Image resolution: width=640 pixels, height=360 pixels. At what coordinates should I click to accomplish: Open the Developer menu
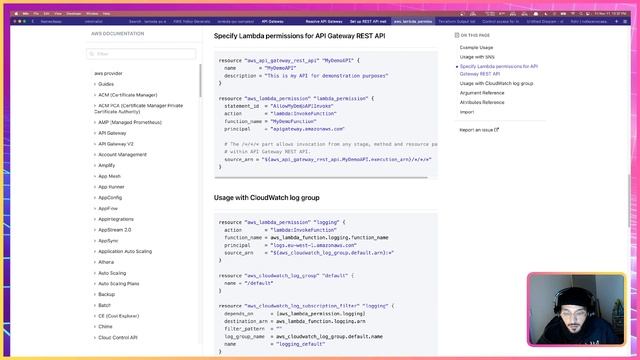pyautogui.click(x=74, y=13)
